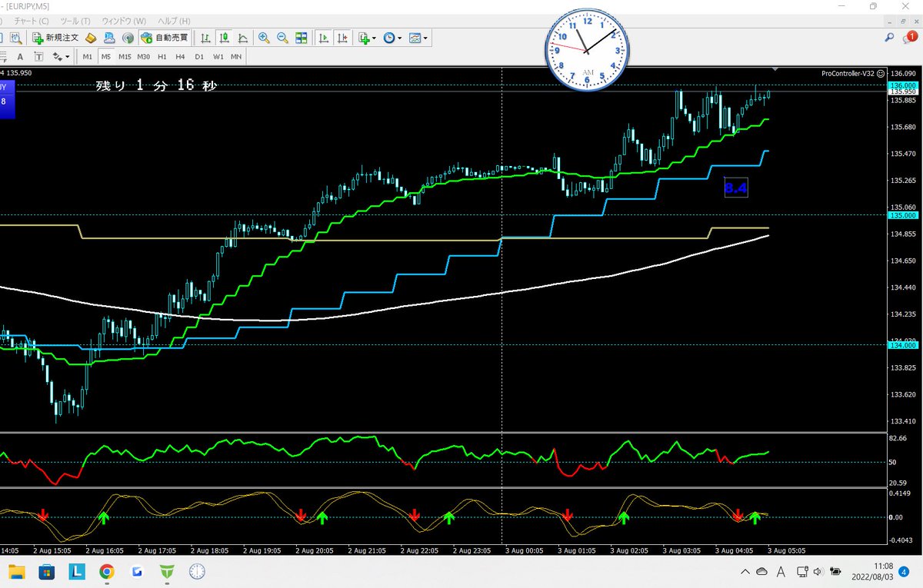Click the search magnifier icon

[889, 37]
